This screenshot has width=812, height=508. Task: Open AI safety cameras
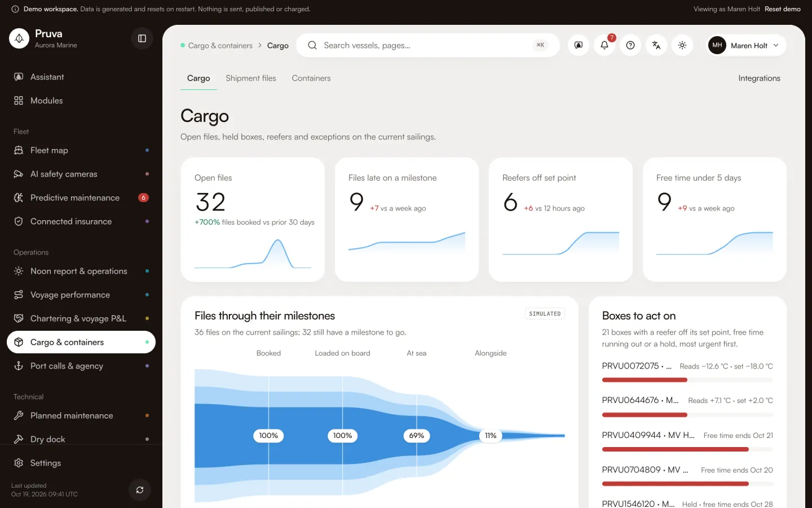[81, 174]
